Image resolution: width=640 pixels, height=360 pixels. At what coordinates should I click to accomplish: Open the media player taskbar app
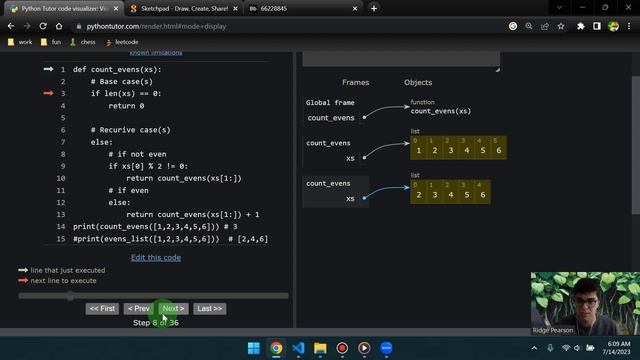(364, 348)
